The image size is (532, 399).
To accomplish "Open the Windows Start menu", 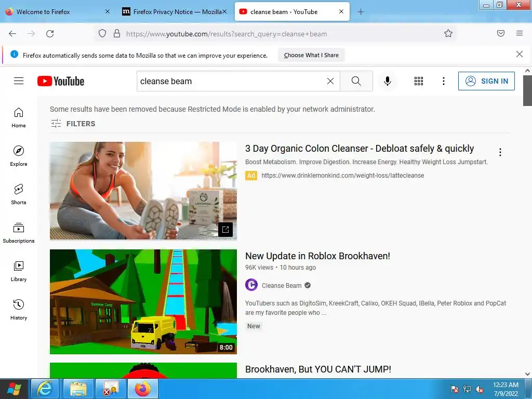I will (14, 389).
